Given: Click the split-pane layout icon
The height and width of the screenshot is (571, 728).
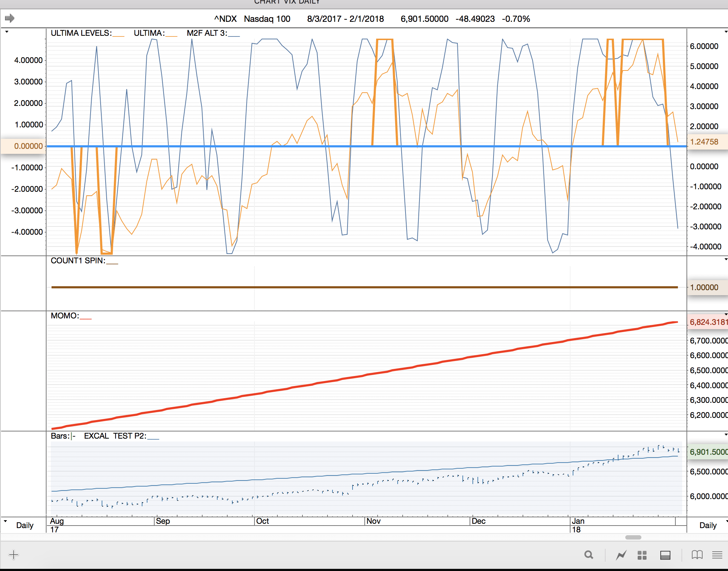Looking at the screenshot, I should click(665, 555).
